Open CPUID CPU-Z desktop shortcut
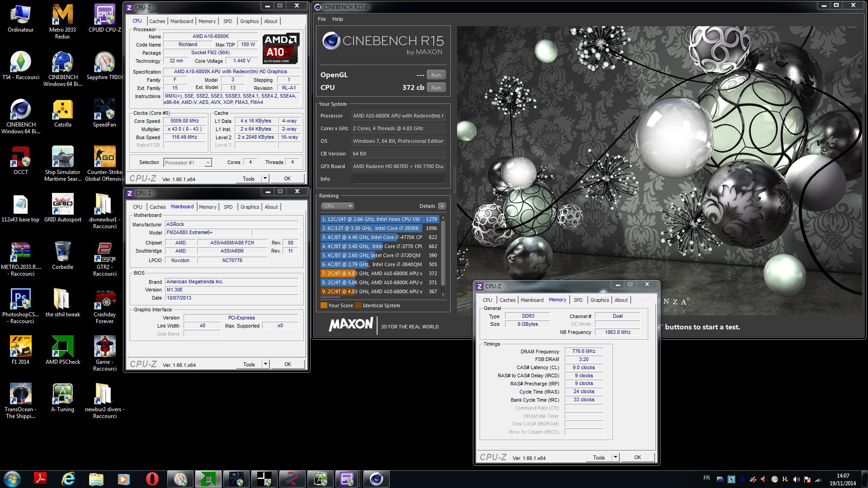Screen dimensions: 868x488 pyautogui.click(x=104, y=19)
